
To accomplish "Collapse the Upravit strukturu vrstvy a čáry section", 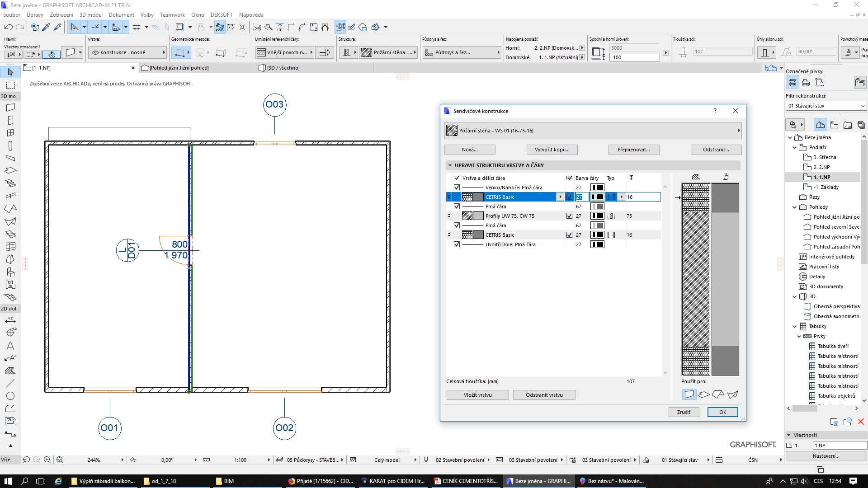I will (x=450, y=165).
